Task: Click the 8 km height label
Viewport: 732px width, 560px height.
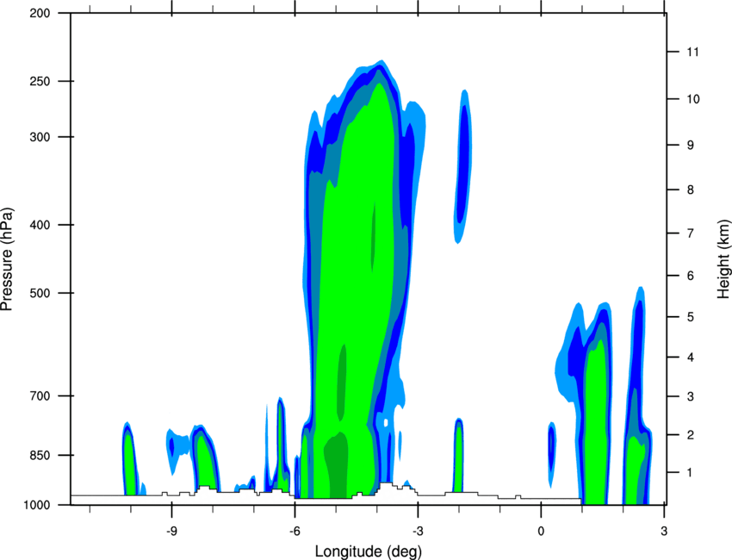Action: (691, 190)
